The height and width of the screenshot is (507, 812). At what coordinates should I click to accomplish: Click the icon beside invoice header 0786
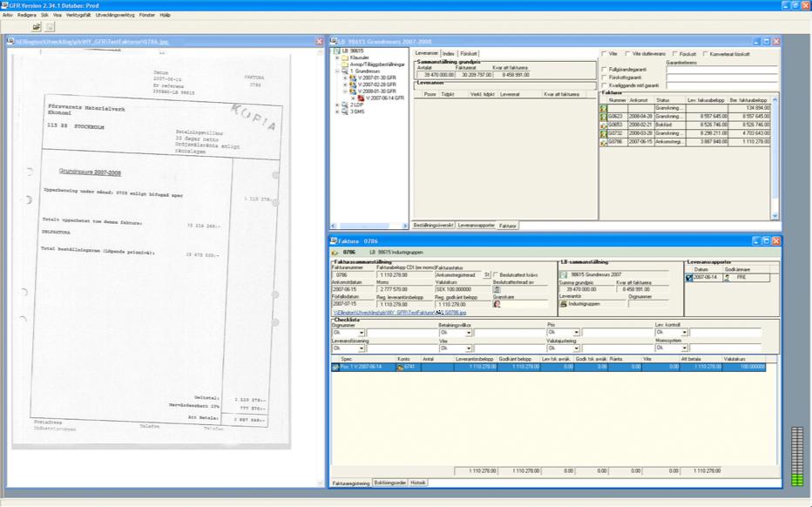[335, 253]
